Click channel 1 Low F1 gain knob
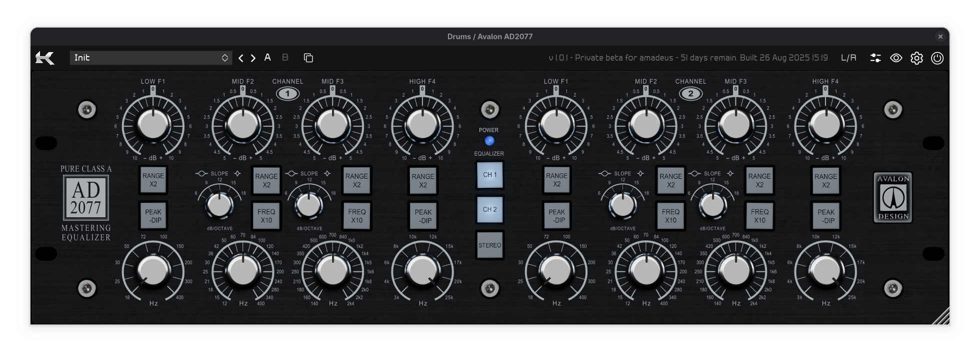This screenshot has width=980, height=358. 153,125
